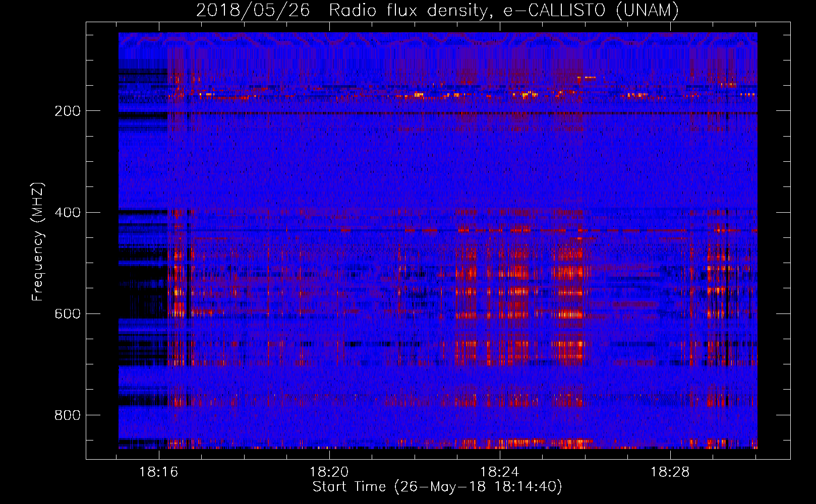Click the 'Start Time (26-May-18 18:14:40)' label
The image size is (816, 504).
437,487
